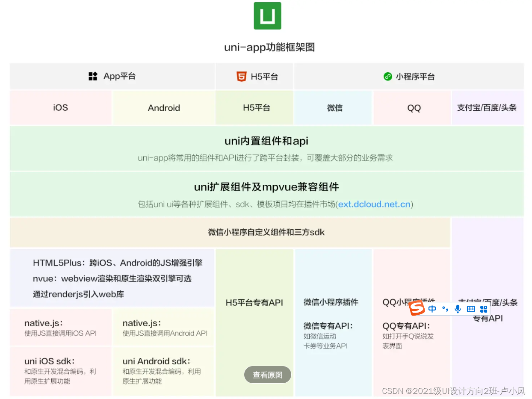Click the 微信 platform cell
Image resolution: width=532 pixels, height=399 pixels.
[333, 108]
